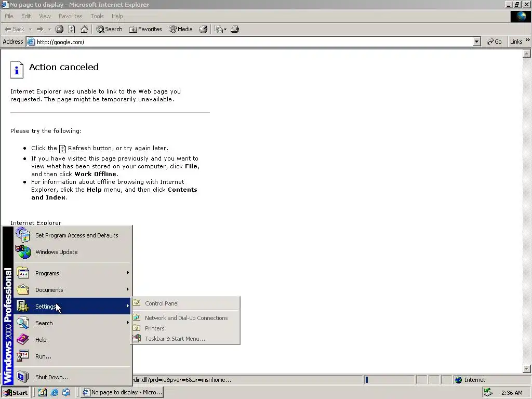
Task: Click the Refresh toolbar icon
Action: (72, 29)
